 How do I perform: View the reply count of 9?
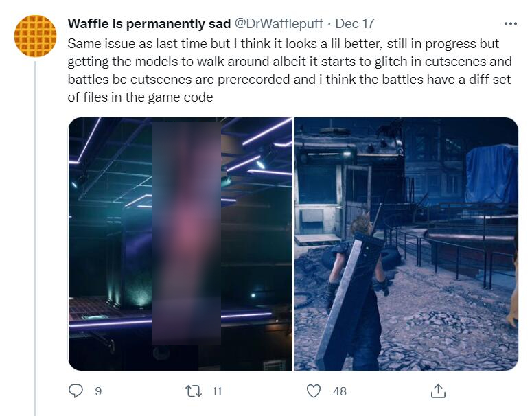pyautogui.click(x=98, y=391)
